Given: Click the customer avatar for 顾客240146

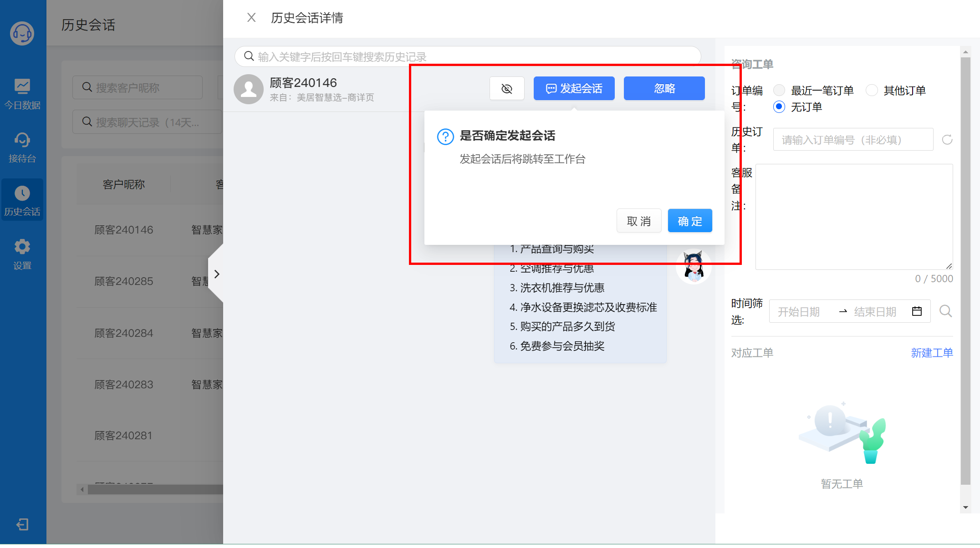Looking at the screenshot, I should pyautogui.click(x=249, y=89).
